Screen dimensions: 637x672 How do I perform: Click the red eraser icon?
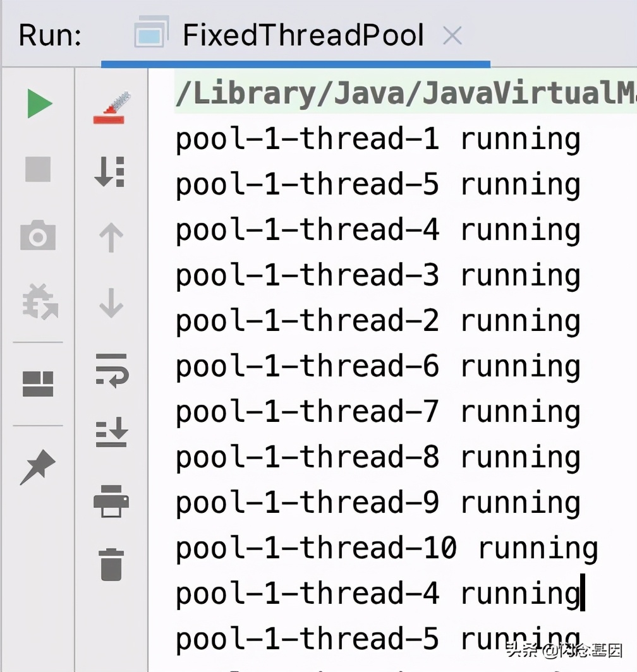point(111,107)
